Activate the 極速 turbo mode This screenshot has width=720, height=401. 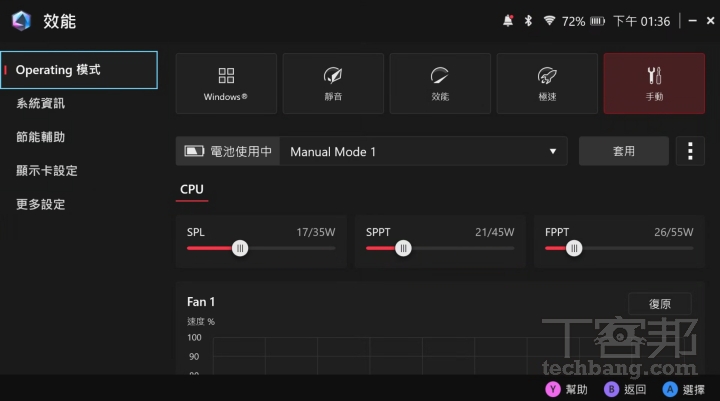[x=547, y=84]
